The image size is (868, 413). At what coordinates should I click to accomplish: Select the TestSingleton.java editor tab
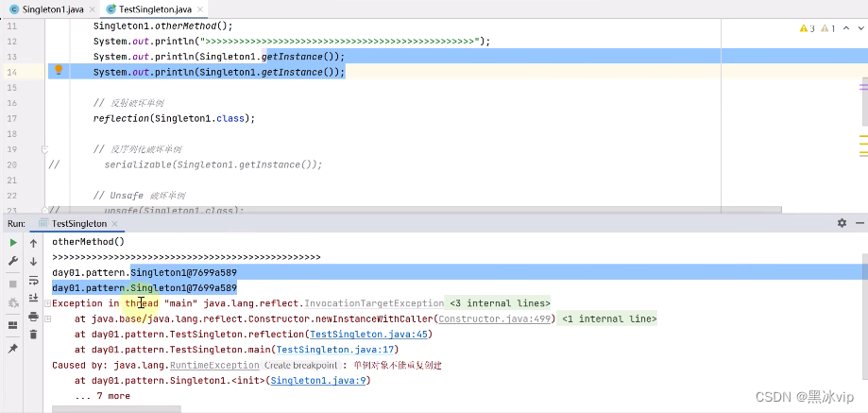(155, 9)
